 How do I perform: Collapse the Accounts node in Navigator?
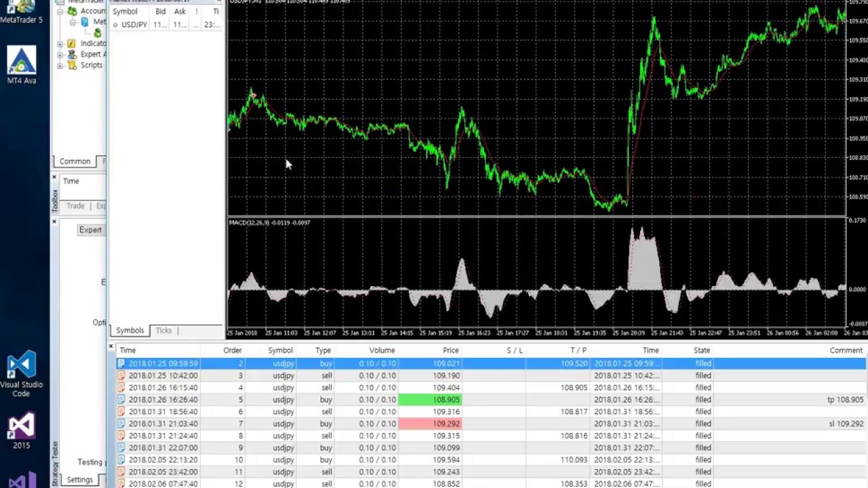(x=60, y=12)
